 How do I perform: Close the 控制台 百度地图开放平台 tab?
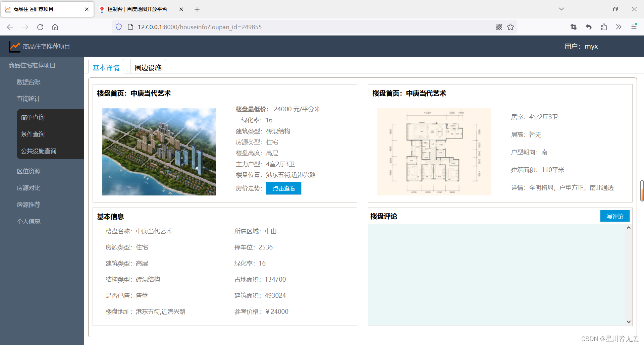point(181,9)
